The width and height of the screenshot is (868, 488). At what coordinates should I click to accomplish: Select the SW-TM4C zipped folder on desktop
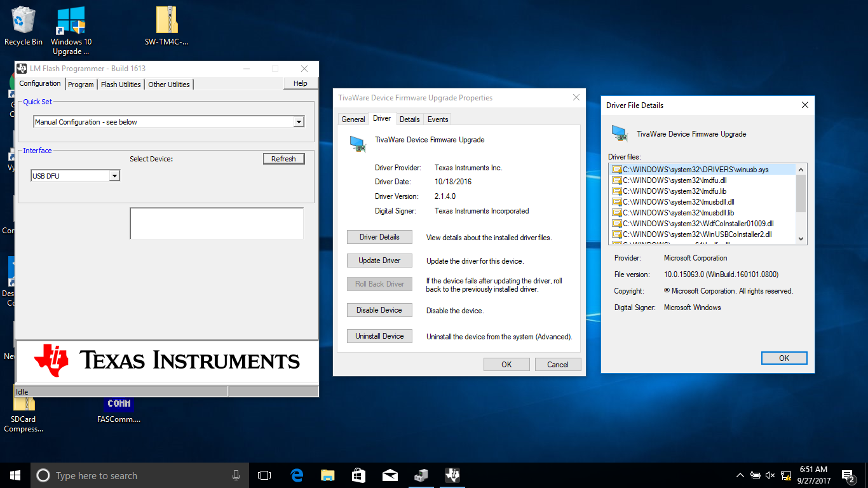pos(166,26)
